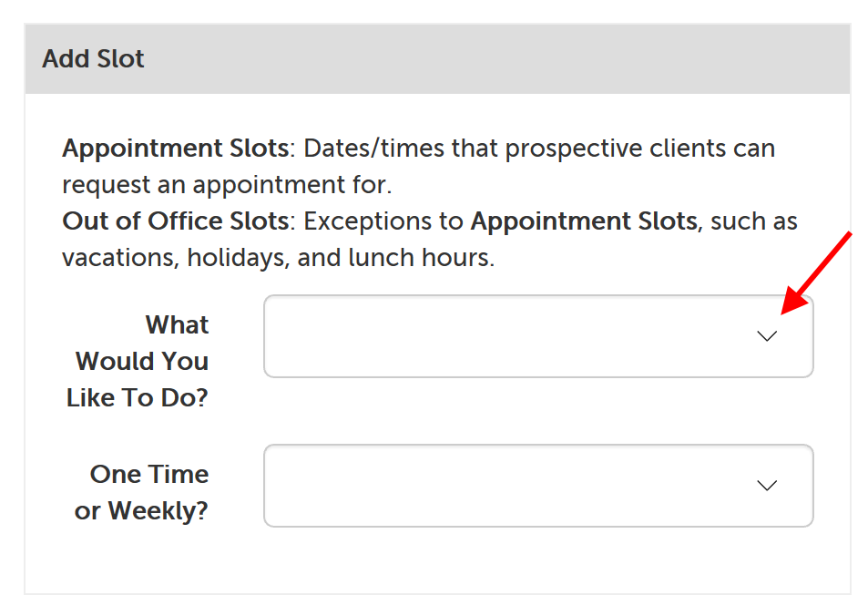The image size is (868, 616).
Task: Click chevron in "One Time or Weekly?" dropdown
Action: (767, 486)
